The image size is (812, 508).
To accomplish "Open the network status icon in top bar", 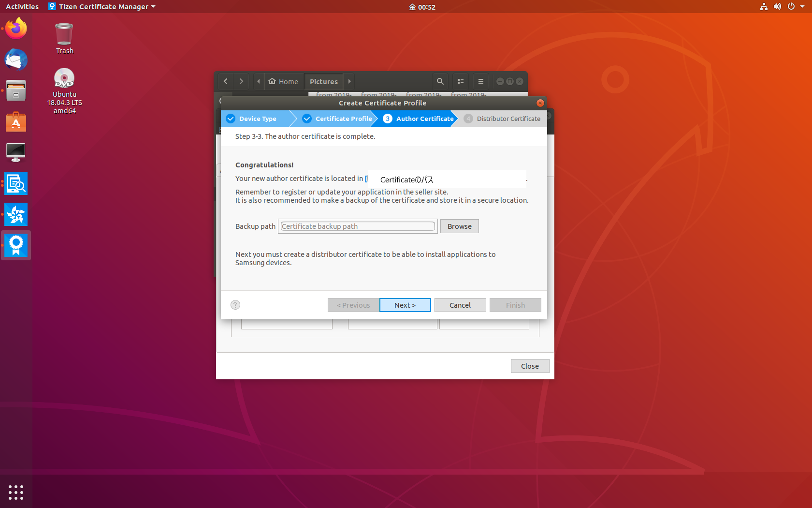I will coord(764,7).
